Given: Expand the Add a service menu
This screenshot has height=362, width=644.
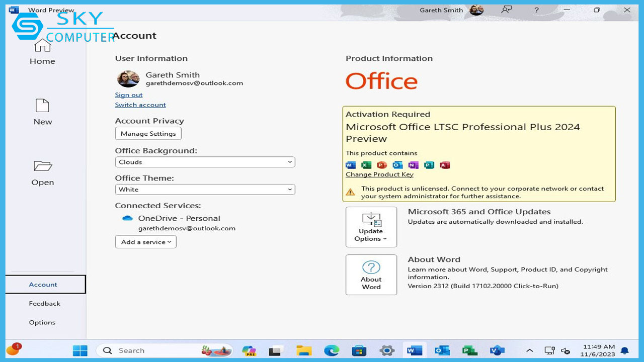Looking at the screenshot, I should pos(145,242).
